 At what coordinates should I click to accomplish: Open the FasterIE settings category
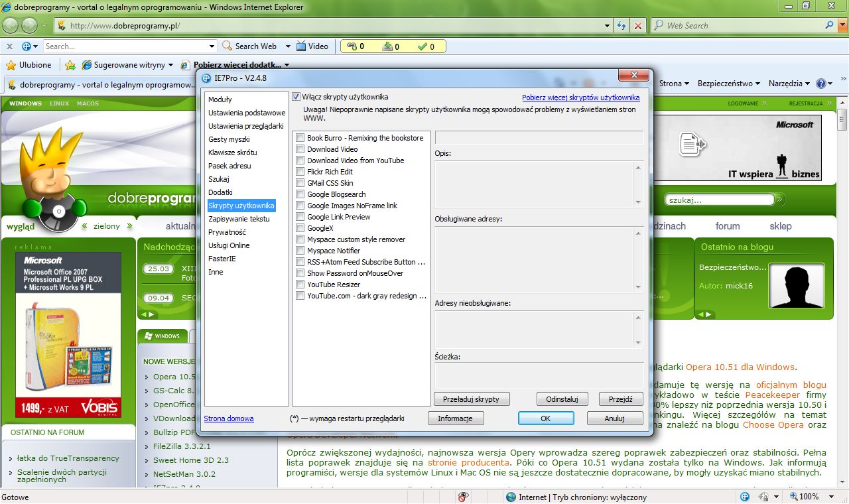pyautogui.click(x=222, y=259)
